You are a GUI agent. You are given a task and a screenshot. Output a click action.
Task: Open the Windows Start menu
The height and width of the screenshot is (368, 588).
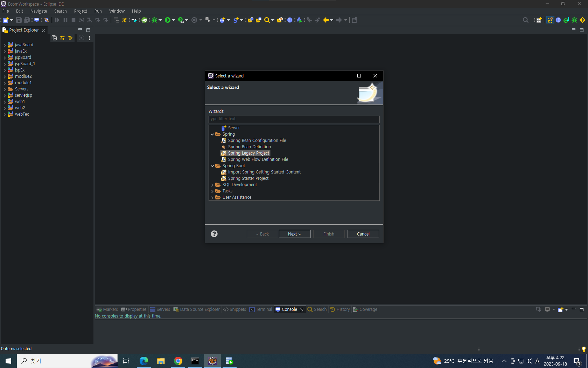click(x=8, y=361)
